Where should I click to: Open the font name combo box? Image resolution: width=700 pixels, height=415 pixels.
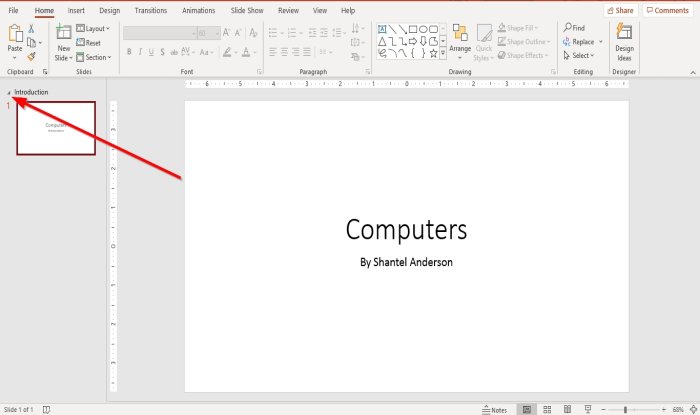tap(160, 33)
